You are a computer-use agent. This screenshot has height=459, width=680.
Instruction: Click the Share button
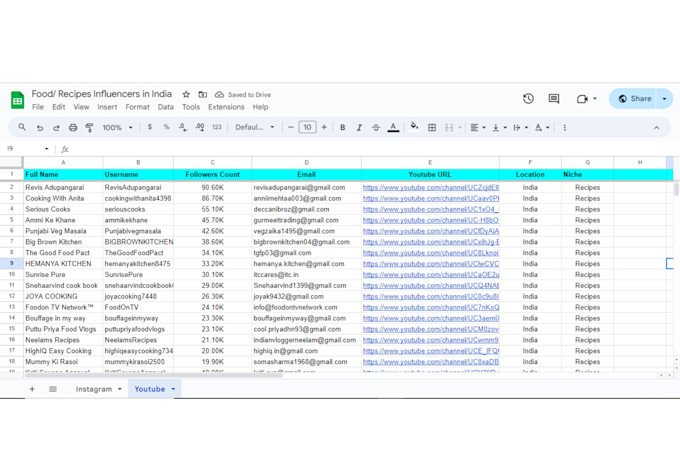point(635,98)
